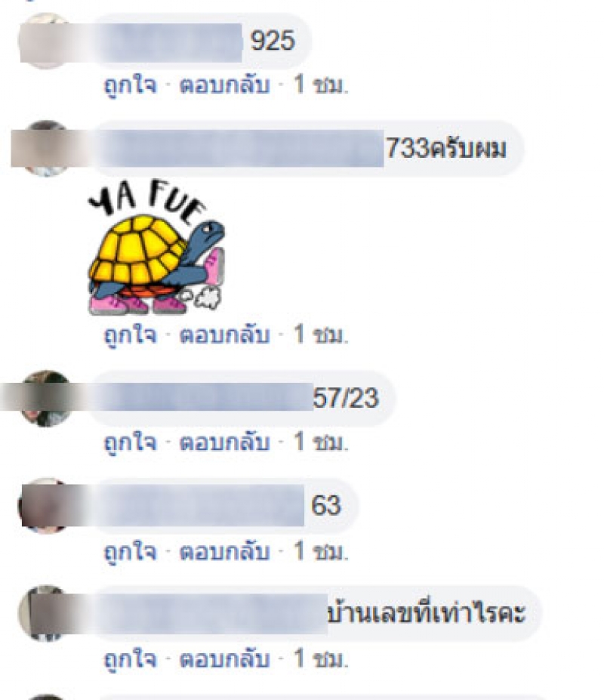Like (ถูกใจ) the turtle sticker comment
This screenshot has height=700, width=604.
pyautogui.click(x=131, y=335)
